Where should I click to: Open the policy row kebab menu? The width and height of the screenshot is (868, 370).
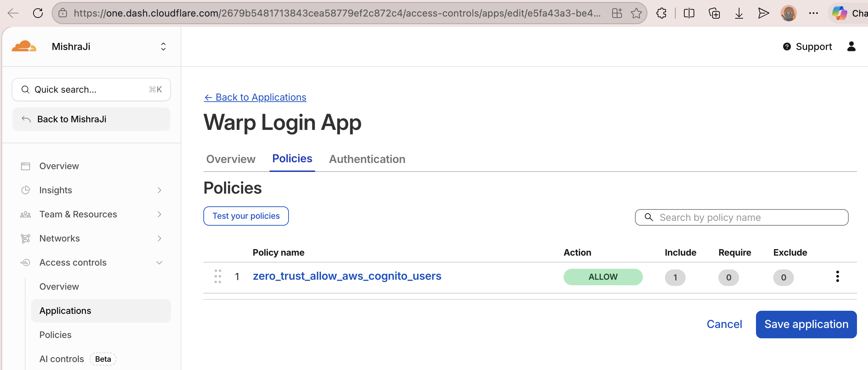tap(838, 276)
